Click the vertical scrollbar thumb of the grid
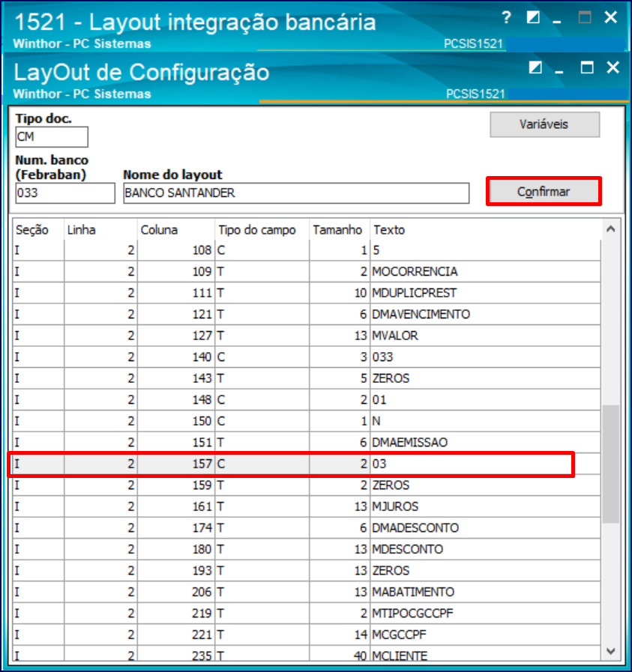Image resolution: width=632 pixels, height=672 pixels. (610, 464)
